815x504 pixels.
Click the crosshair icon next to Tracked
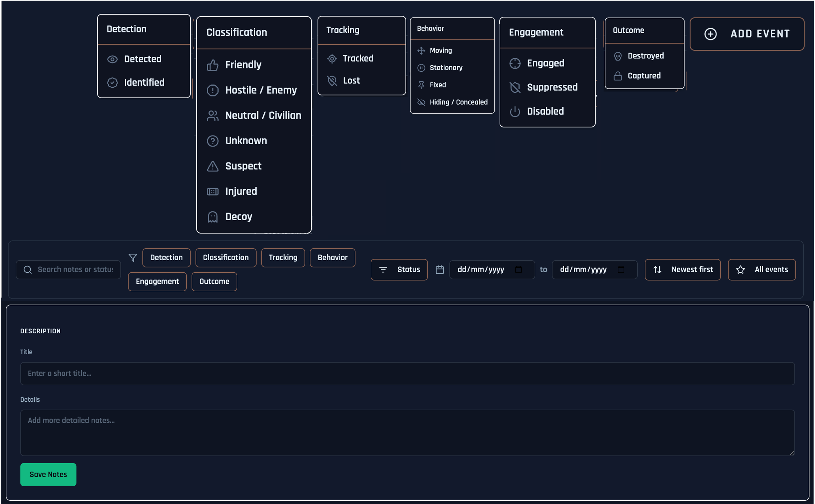click(x=332, y=59)
